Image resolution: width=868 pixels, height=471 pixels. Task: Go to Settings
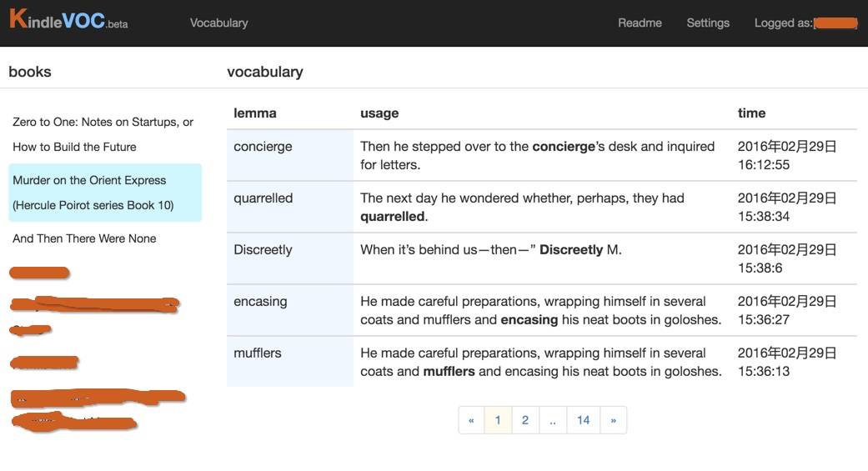click(708, 23)
